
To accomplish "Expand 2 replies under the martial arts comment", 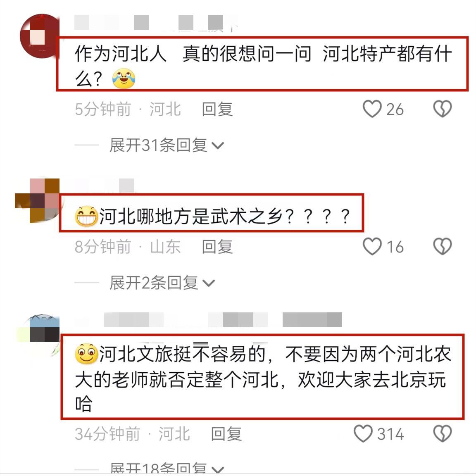I will point(162,283).
